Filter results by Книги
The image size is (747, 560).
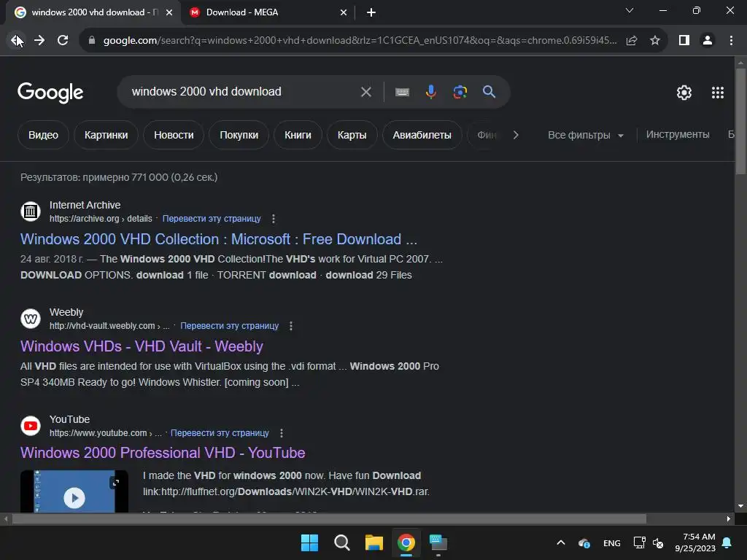tap(298, 135)
